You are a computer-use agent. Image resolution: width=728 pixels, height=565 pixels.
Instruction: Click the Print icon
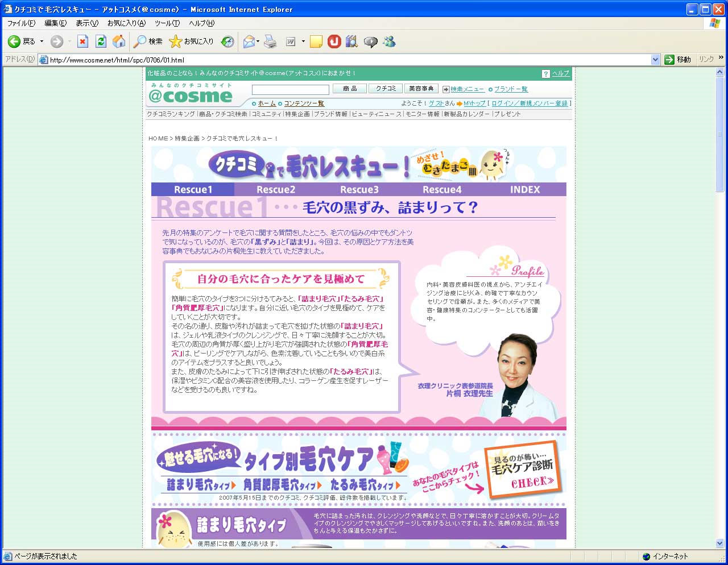coord(271,41)
